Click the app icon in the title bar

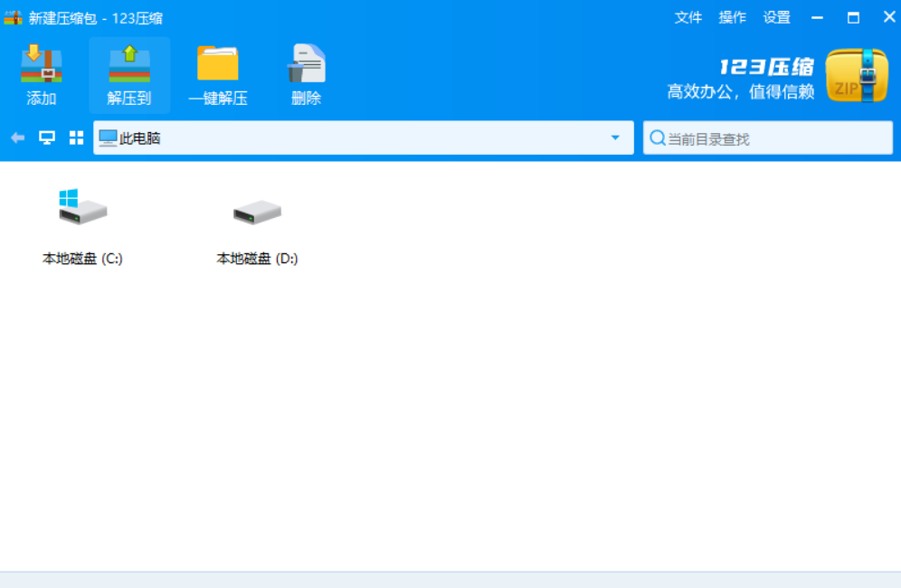coord(11,16)
